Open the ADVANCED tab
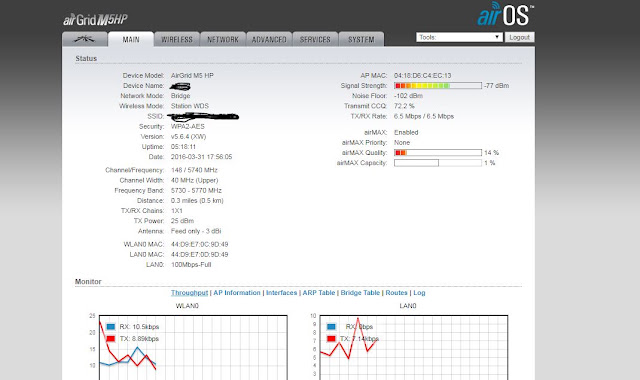This screenshot has height=380, width=640. [x=269, y=39]
